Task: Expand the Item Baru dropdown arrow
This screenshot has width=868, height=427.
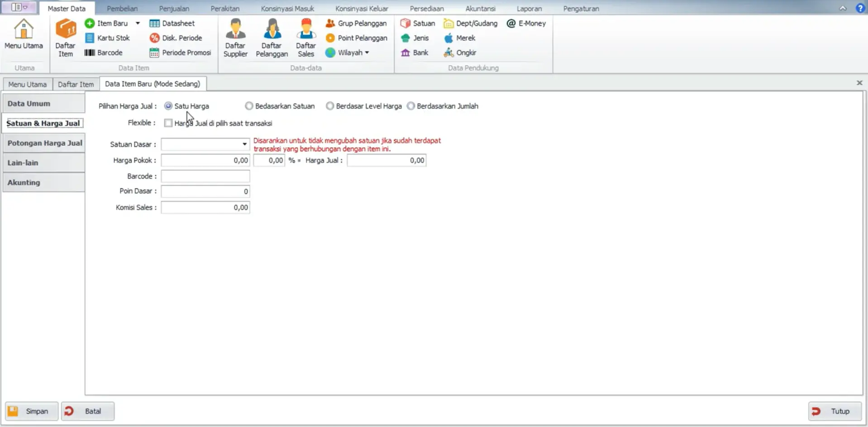Action: [x=138, y=23]
